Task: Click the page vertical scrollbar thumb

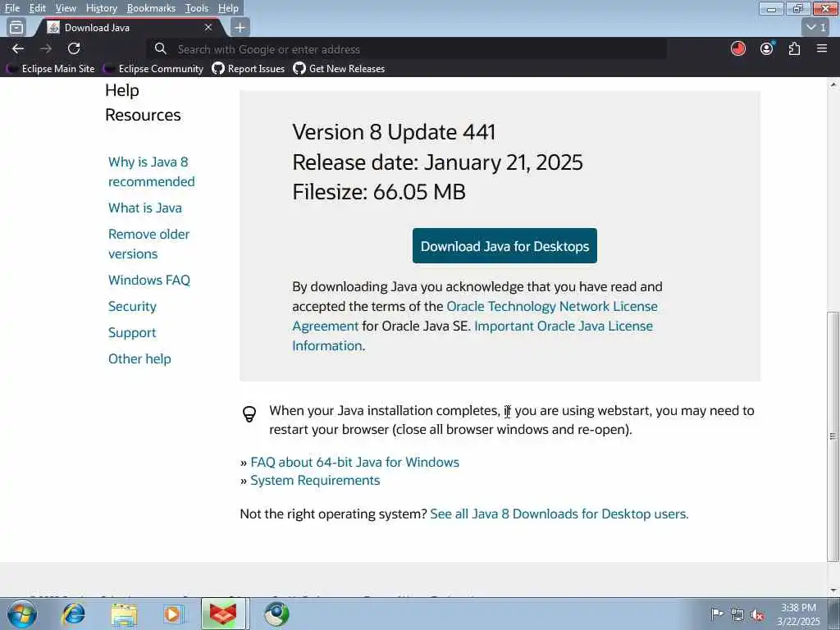Action: pyautogui.click(x=833, y=436)
